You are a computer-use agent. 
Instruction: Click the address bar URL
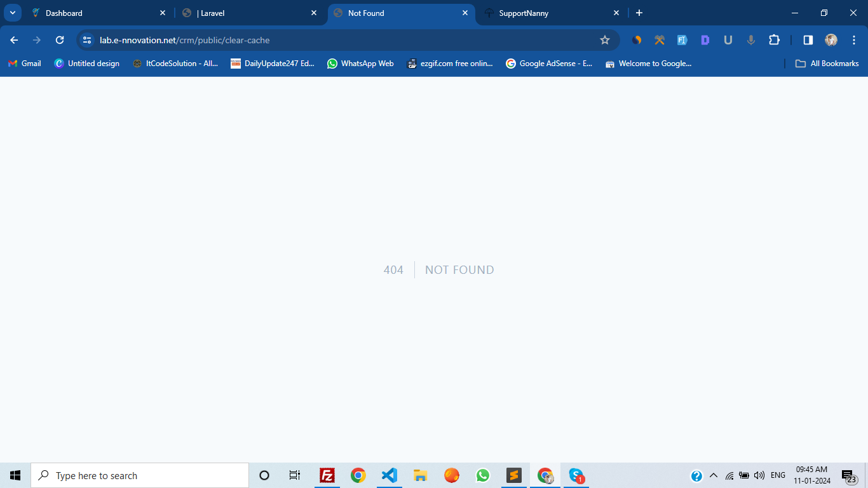[185, 40]
